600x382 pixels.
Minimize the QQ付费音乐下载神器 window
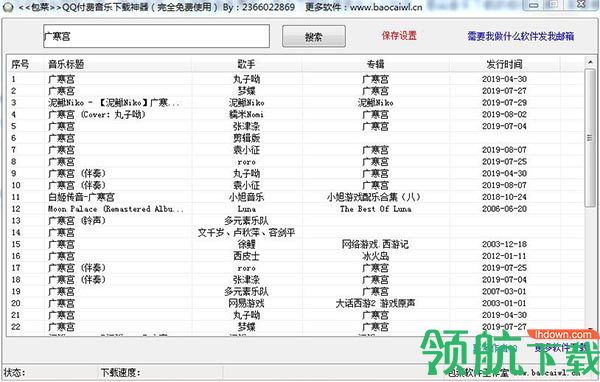pos(533,5)
